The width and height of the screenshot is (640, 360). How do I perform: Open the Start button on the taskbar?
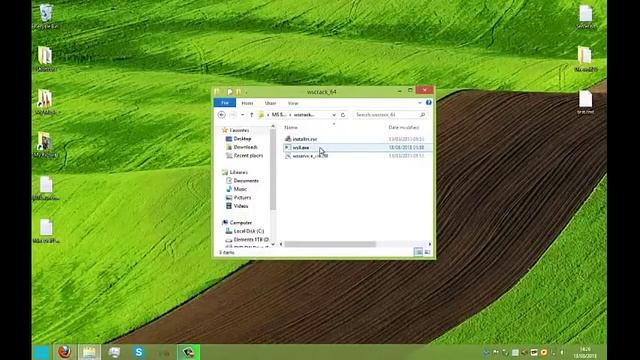41,352
